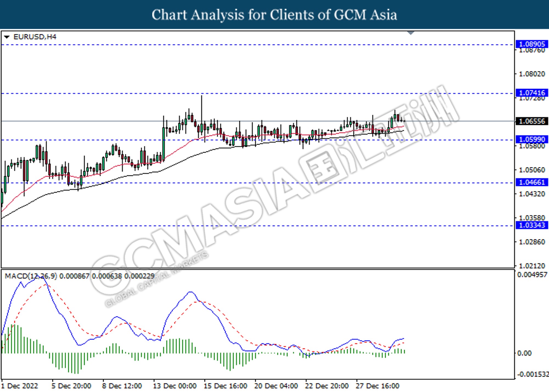The image size is (549, 392).
Task: Click the 5 Dec 20:00 time label
Action: coord(71,386)
